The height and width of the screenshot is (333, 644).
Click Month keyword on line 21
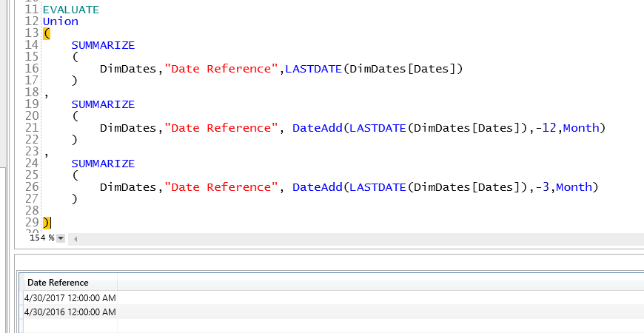point(581,128)
